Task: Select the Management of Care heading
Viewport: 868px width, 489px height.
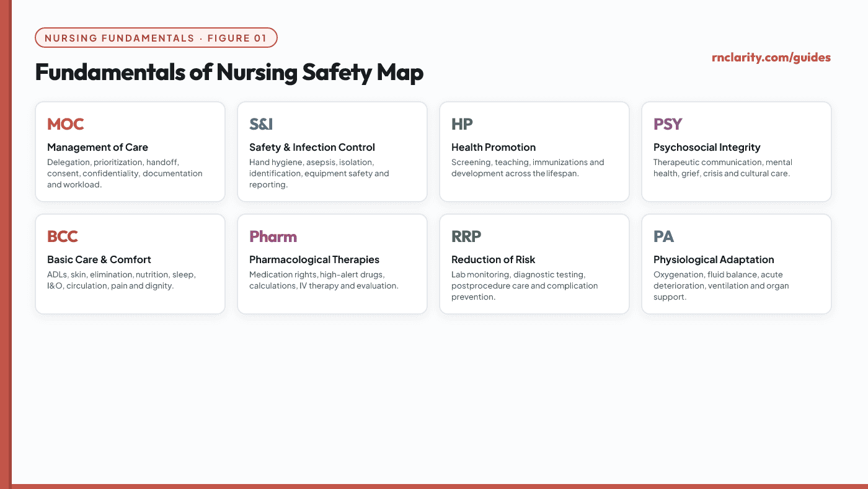Action: (x=98, y=147)
